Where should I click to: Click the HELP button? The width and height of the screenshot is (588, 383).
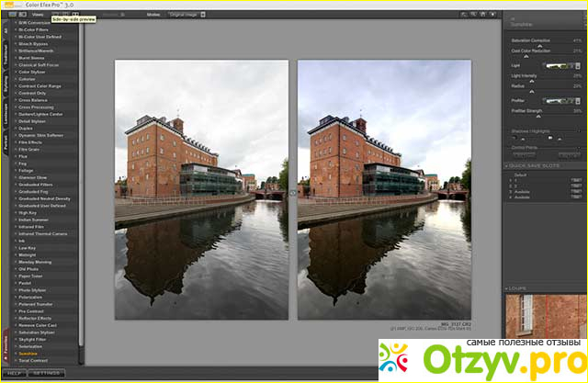(13, 374)
